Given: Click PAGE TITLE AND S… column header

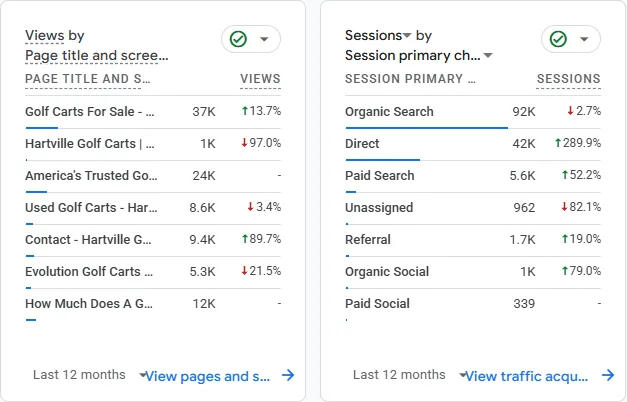Looking at the screenshot, I should (88, 79).
